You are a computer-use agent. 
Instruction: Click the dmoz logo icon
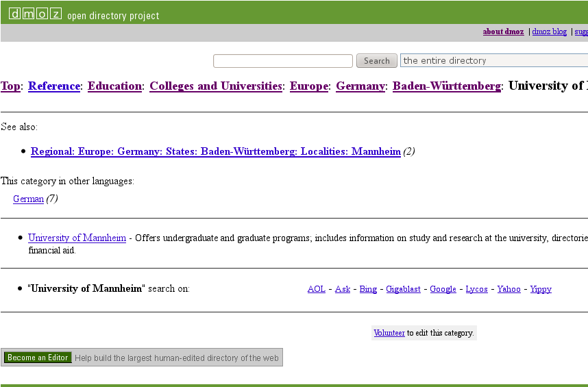[35, 14]
